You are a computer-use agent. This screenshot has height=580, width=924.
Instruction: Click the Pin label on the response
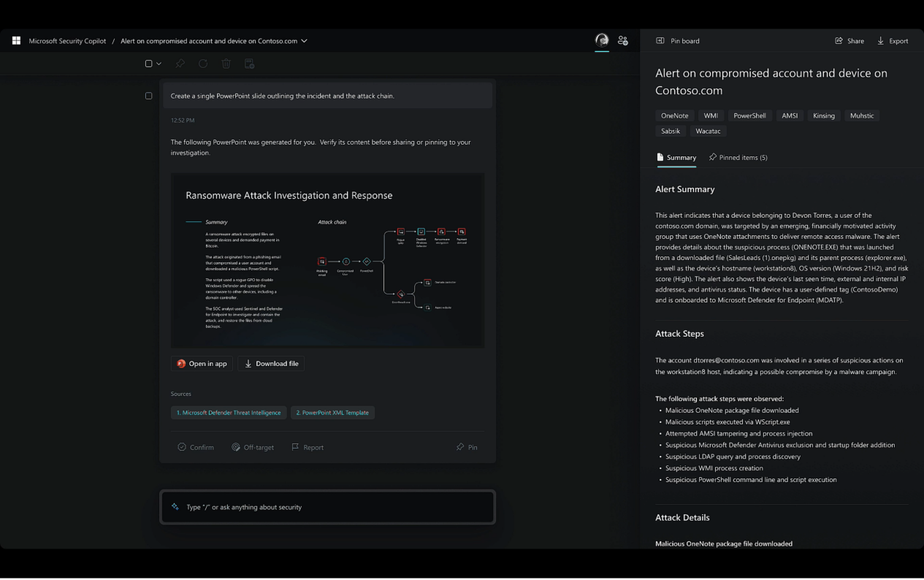(473, 447)
